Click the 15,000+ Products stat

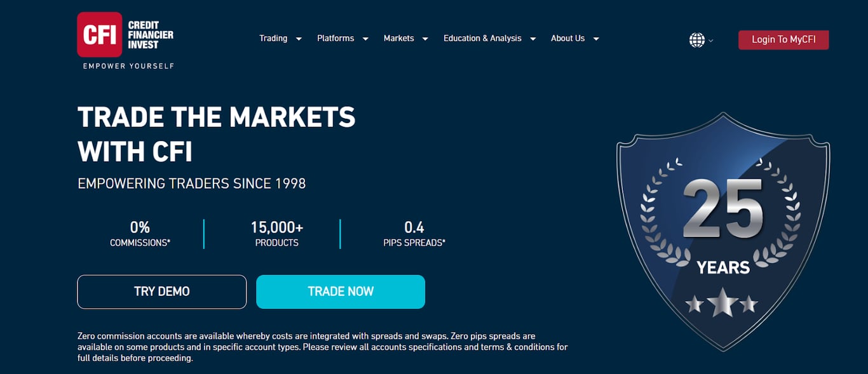point(276,234)
